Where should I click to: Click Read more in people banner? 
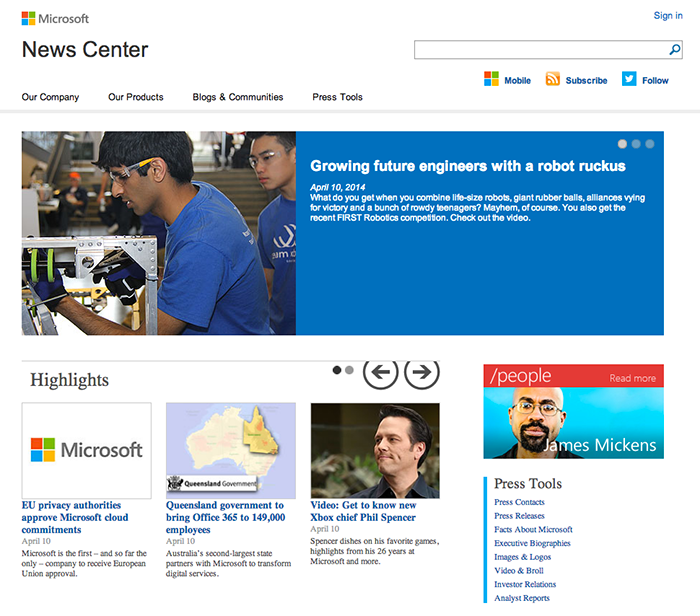[633, 378]
